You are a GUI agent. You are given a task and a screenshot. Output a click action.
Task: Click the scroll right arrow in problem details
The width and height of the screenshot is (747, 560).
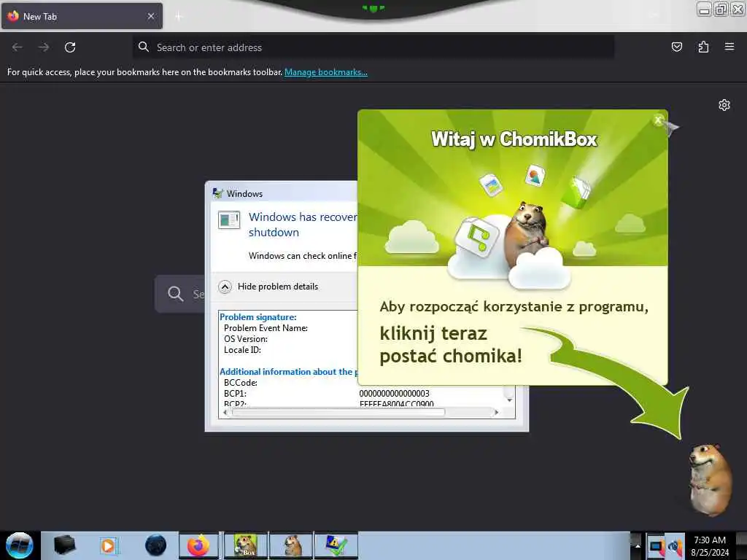coord(496,413)
